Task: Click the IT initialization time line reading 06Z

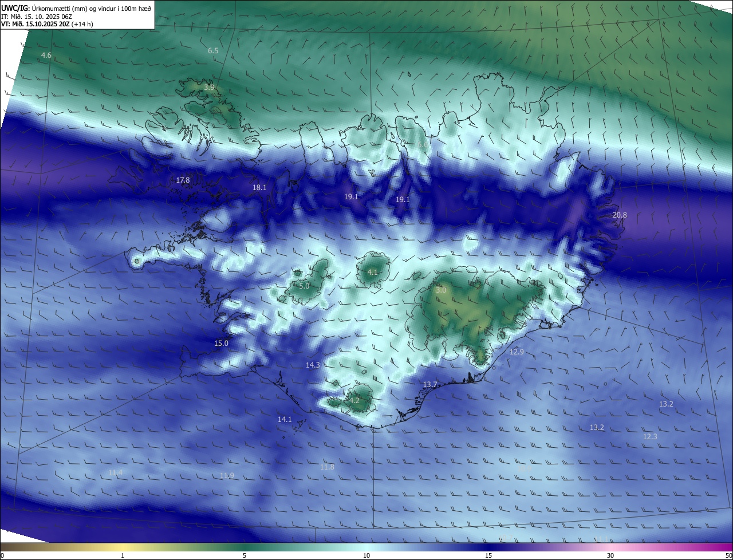Action: pyautogui.click(x=36, y=16)
